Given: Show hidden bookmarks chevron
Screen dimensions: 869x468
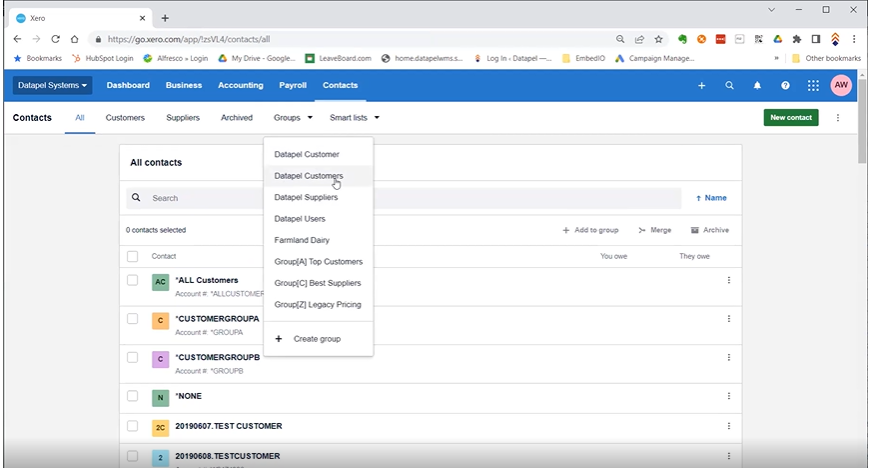Looking at the screenshot, I should 776,58.
